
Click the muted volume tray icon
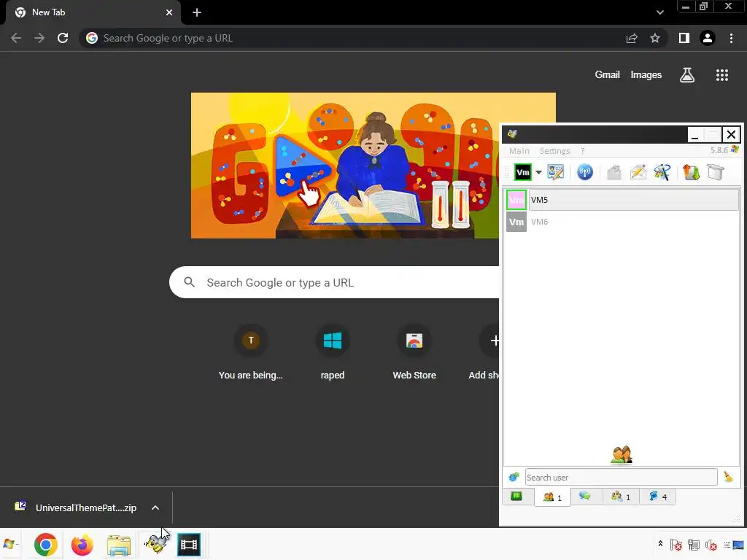pyautogui.click(x=711, y=545)
